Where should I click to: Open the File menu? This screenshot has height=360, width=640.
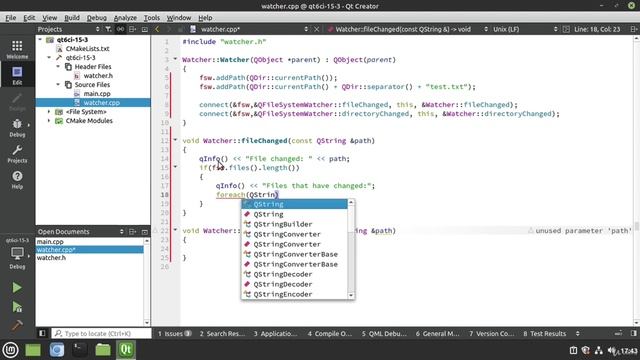(11, 18)
